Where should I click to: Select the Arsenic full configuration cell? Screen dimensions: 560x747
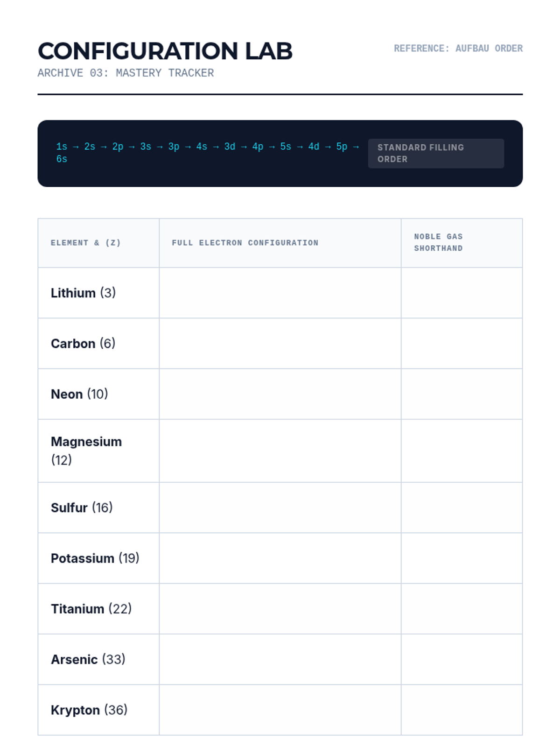pyautogui.click(x=280, y=659)
